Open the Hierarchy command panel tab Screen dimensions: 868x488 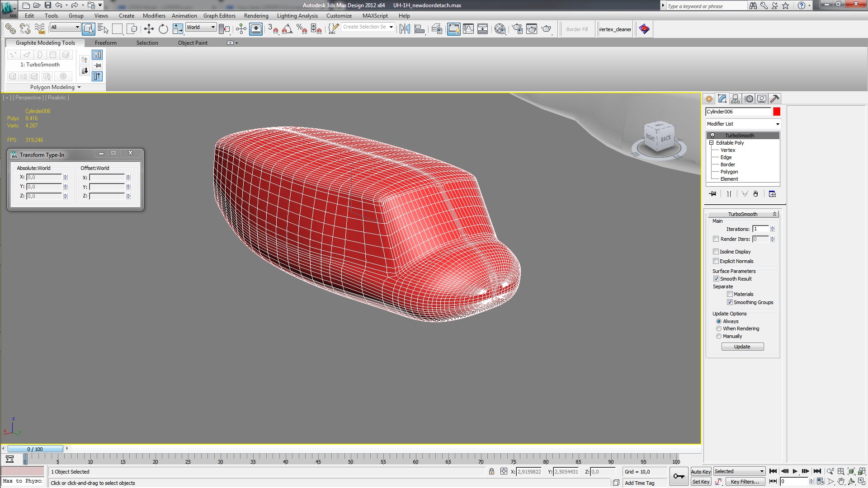pyautogui.click(x=735, y=99)
